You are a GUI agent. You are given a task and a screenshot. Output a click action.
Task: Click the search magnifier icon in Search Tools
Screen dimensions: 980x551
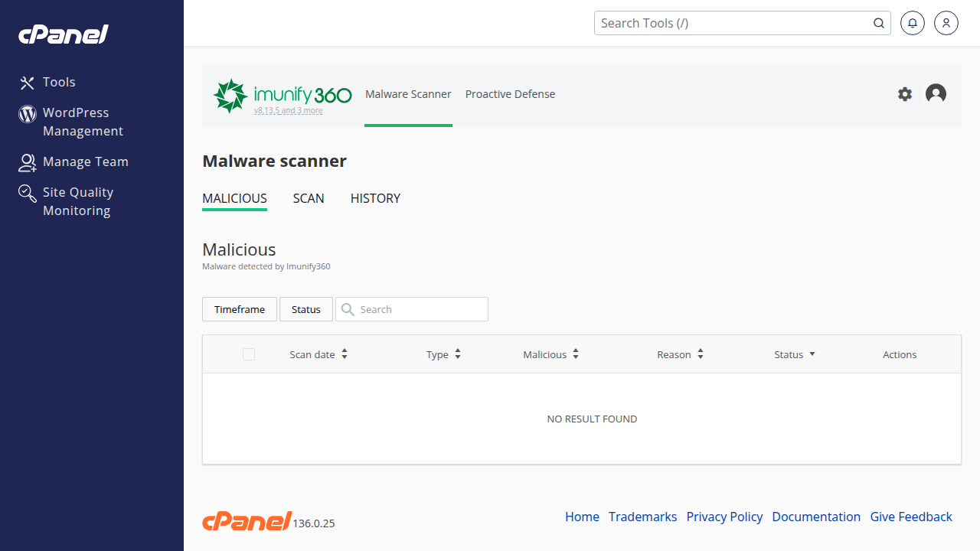(879, 23)
